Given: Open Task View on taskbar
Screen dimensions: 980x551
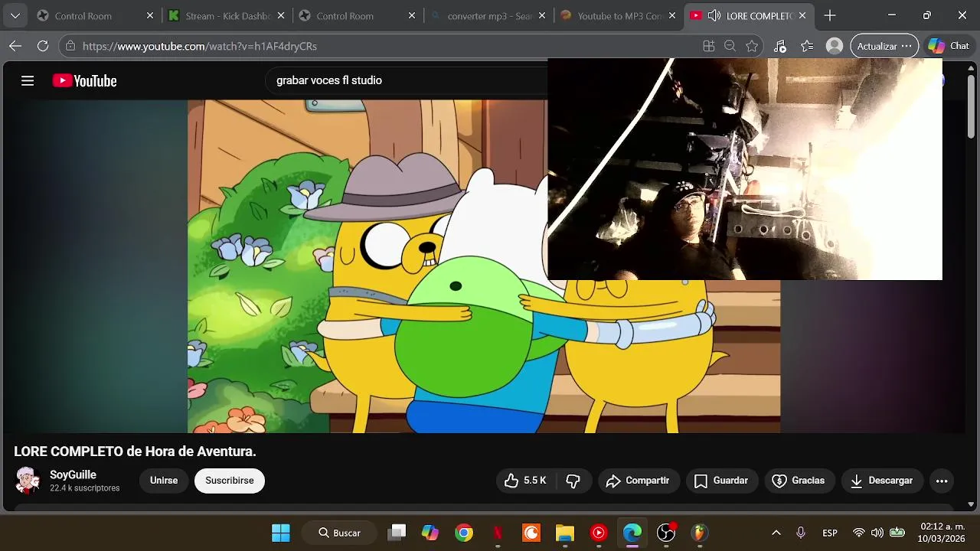Looking at the screenshot, I should (397, 533).
